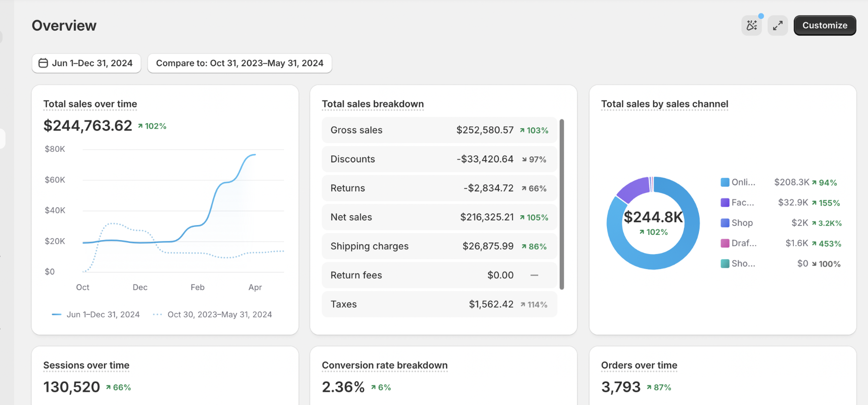
Task: Open the Jun 1–Dec 31, 2024 date picker
Action: click(86, 63)
